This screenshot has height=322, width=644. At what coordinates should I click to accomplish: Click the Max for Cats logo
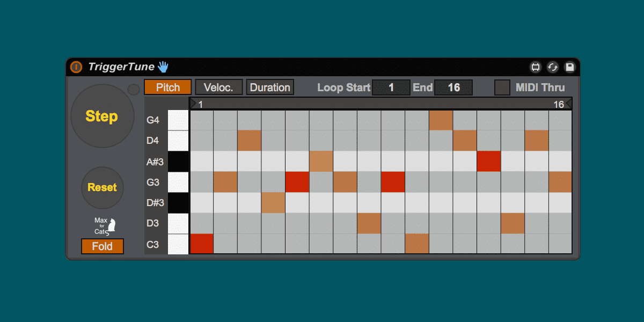point(105,226)
